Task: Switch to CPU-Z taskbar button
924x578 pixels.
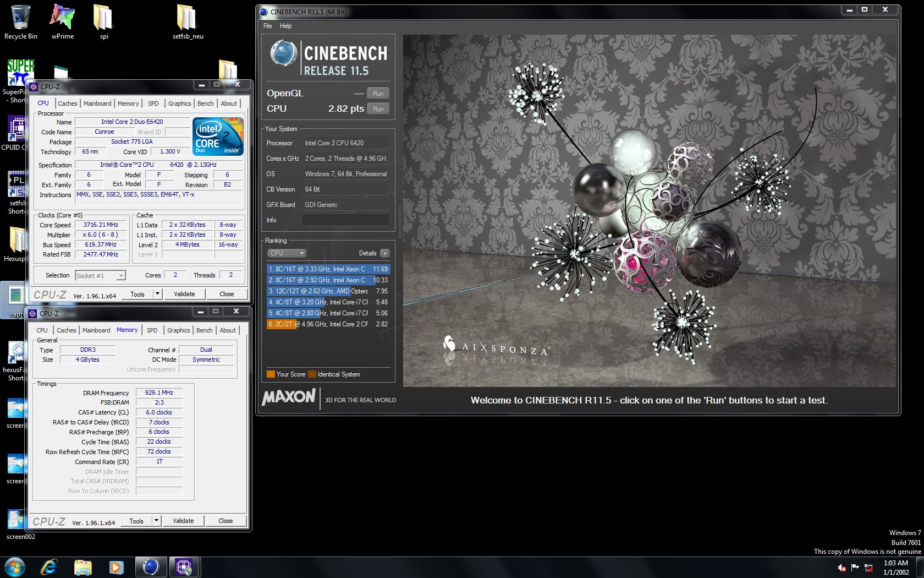Action: click(184, 567)
